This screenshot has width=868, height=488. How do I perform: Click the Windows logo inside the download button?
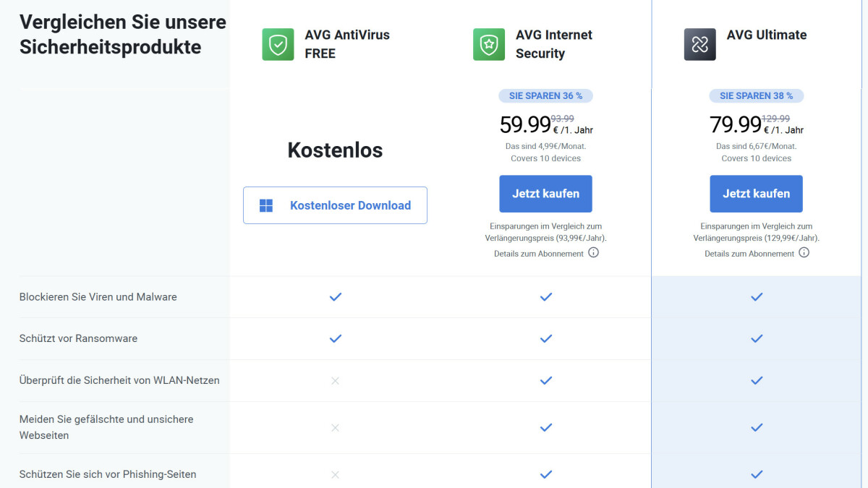(x=268, y=205)
